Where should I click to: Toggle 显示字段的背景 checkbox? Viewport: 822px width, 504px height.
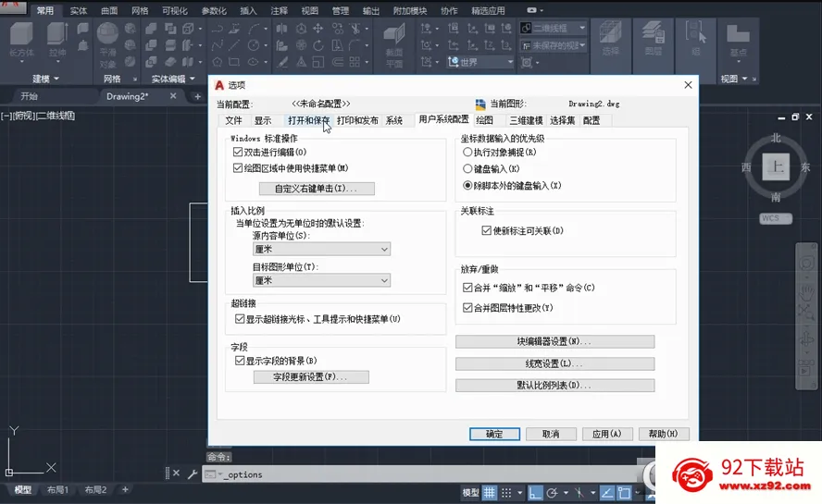click(240, 361)
